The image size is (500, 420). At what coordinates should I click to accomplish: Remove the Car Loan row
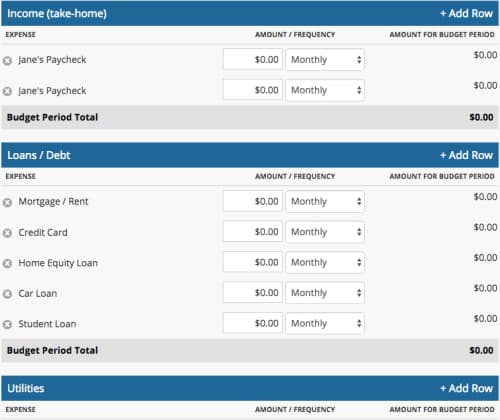tap(7, 294)
